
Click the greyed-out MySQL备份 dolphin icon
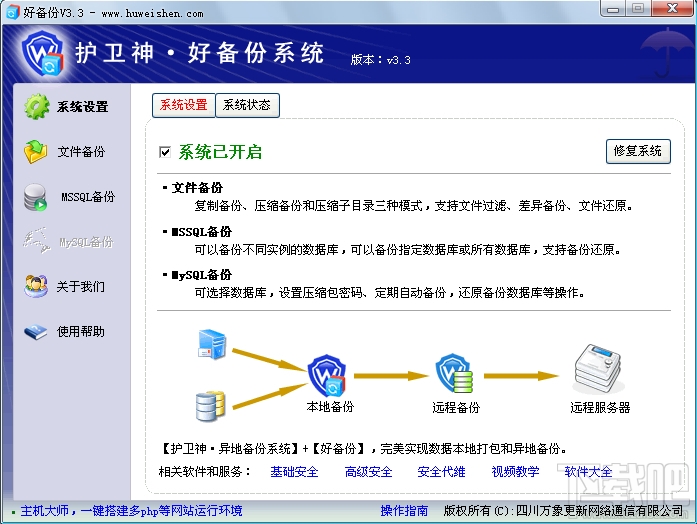point(36,240)
